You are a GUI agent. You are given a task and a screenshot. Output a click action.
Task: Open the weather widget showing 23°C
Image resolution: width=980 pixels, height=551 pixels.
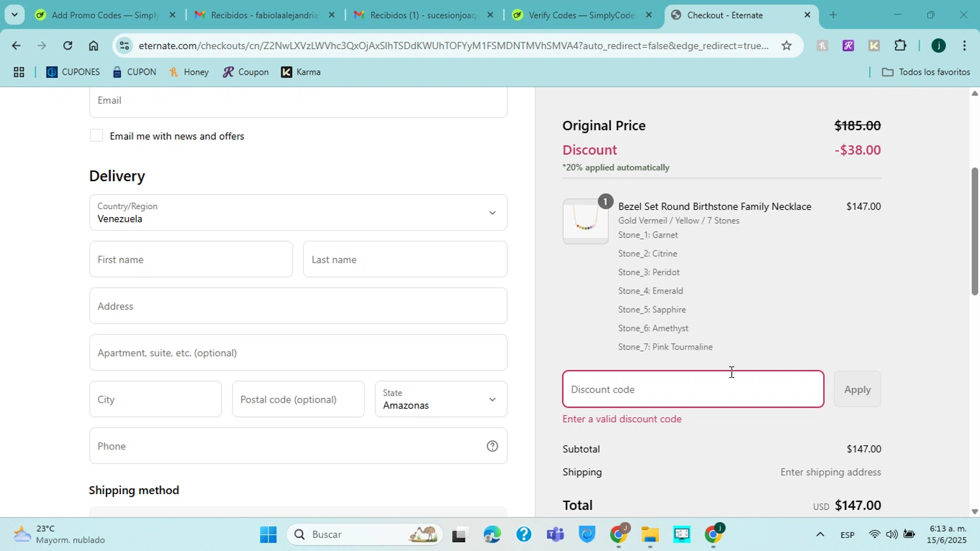point(60,535)
